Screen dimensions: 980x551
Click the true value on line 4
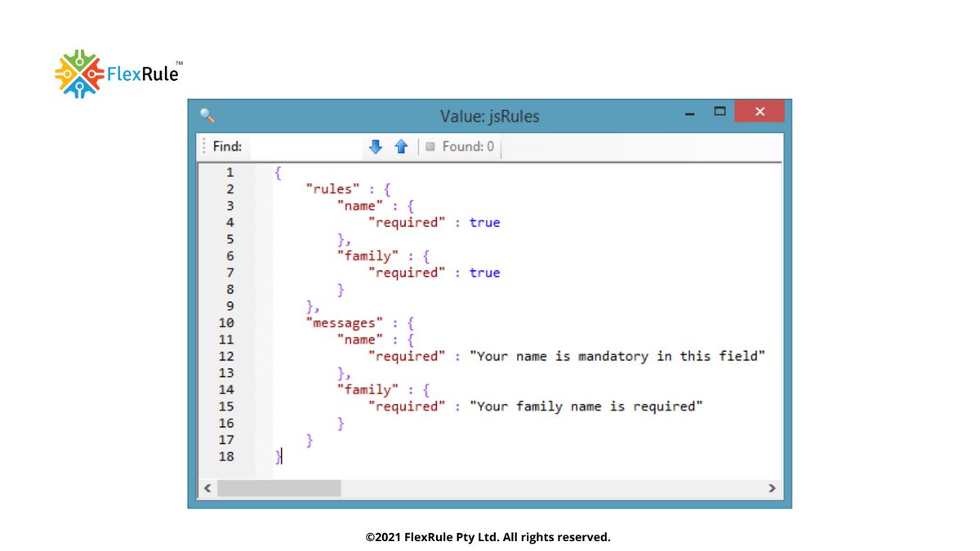(484, 223)
